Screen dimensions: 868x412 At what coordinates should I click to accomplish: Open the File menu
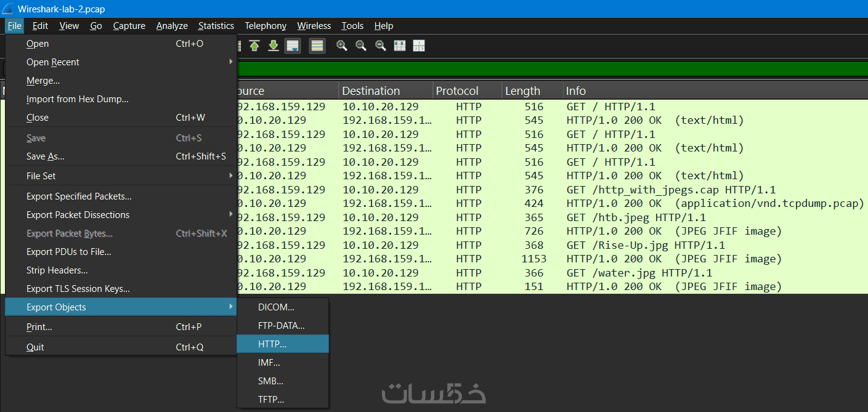tap(15, 26)
